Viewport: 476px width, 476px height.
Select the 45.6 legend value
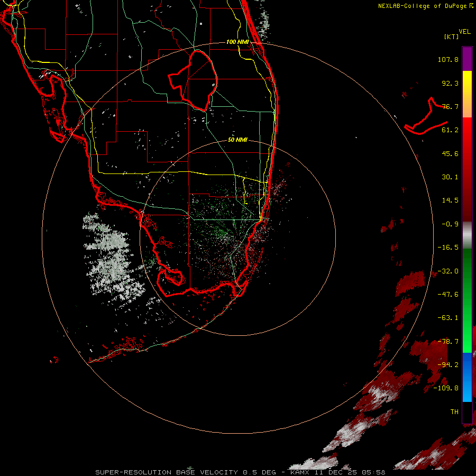450,153
